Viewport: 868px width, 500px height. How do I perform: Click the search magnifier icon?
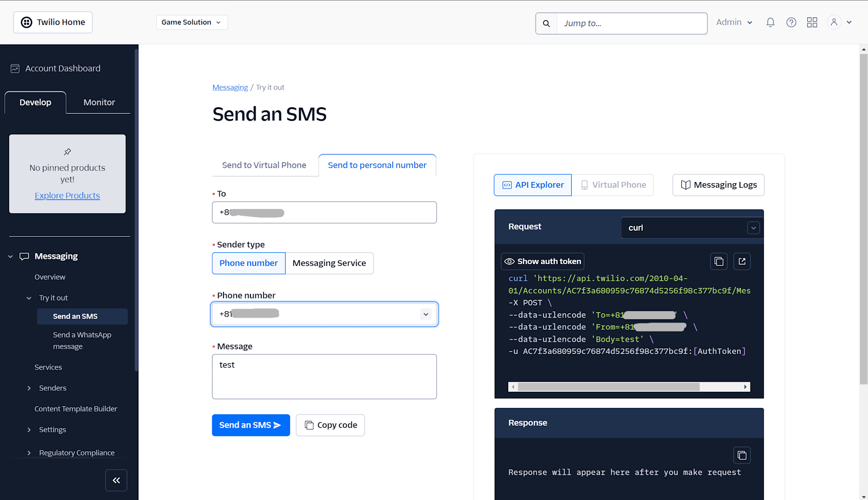[546, 23]
